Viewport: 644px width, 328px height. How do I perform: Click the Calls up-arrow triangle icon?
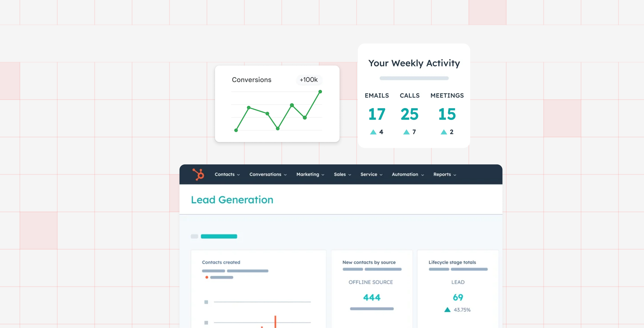[x=406, y=132]
